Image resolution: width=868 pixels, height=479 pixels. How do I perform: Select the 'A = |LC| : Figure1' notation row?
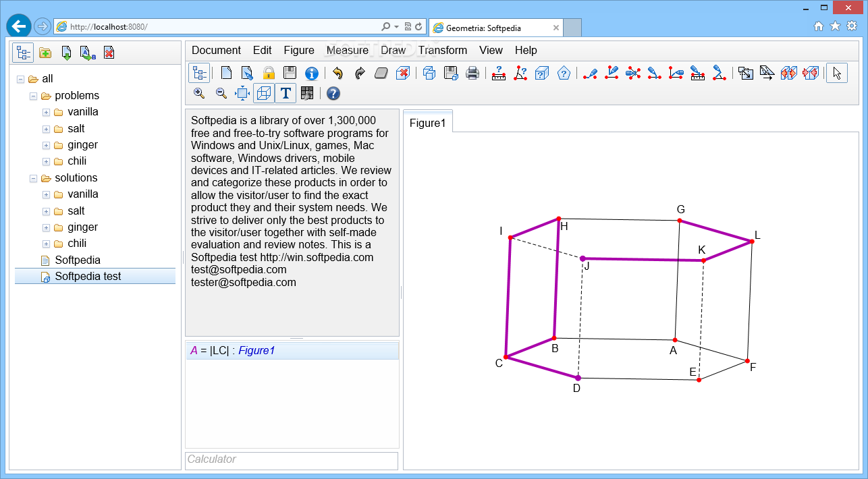coord(292,351)
